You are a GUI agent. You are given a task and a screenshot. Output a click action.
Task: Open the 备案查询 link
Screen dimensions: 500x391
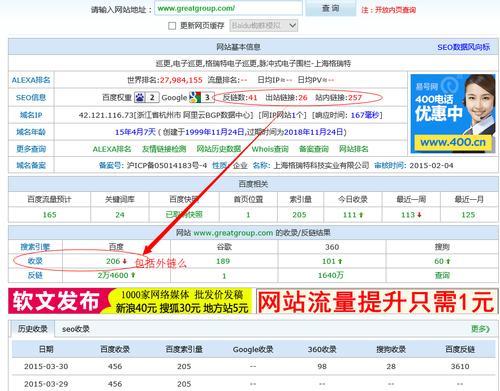(x=313, y=149)
